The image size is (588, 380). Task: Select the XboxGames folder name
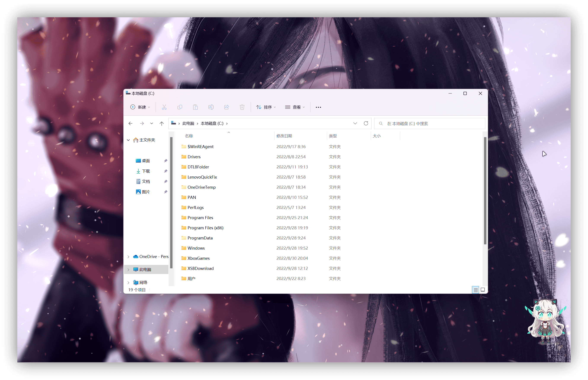(x=198, y=258)
